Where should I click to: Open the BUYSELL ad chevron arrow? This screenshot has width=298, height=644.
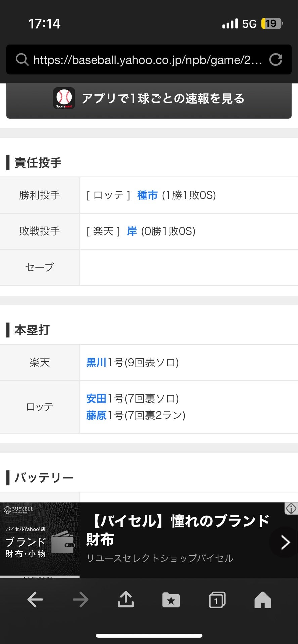285,542
